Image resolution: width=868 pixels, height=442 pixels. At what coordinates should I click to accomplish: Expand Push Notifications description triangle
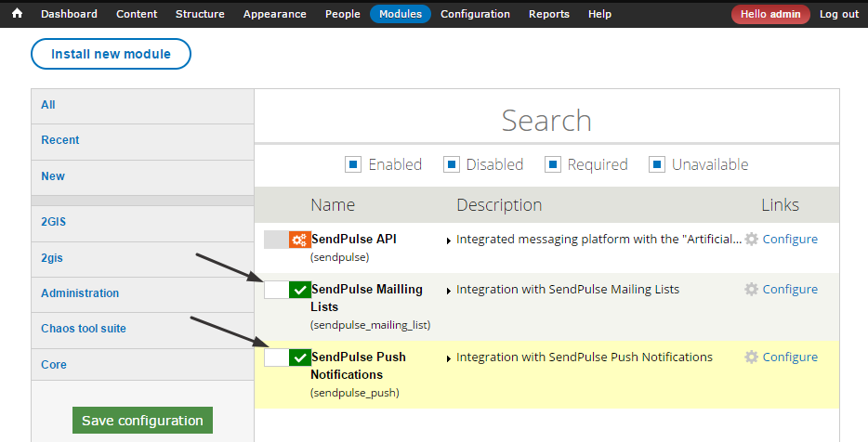coord(449,358)
